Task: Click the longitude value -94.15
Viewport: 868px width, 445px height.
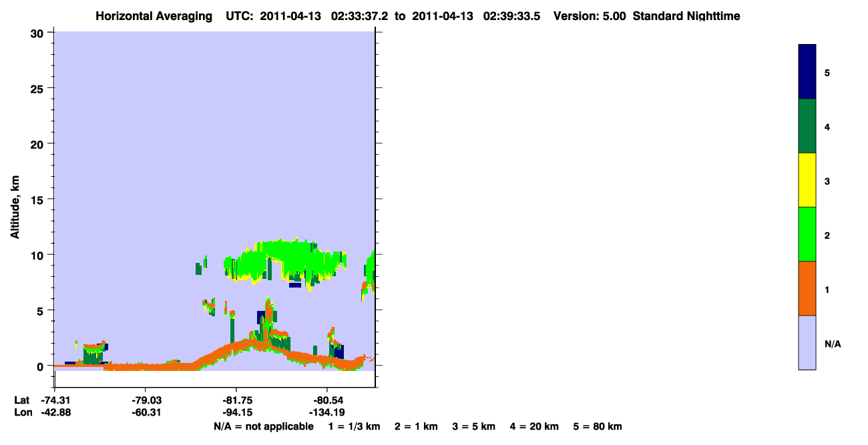Action: pyautogui.click(x=236, y=412)
